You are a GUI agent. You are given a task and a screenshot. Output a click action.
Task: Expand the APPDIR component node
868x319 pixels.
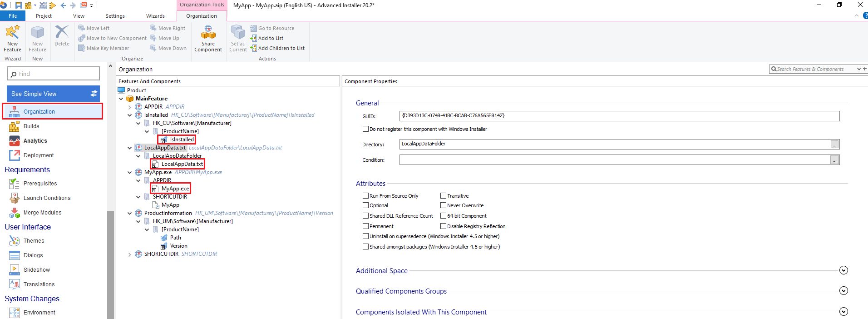(130, 107)
